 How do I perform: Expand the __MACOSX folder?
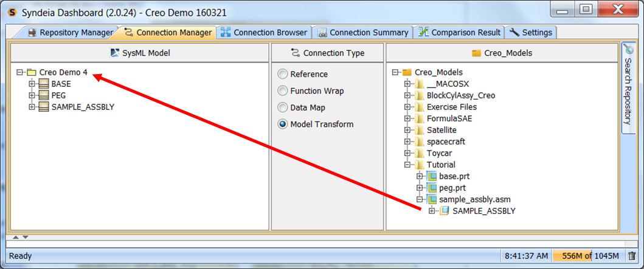tap(407, 84)
